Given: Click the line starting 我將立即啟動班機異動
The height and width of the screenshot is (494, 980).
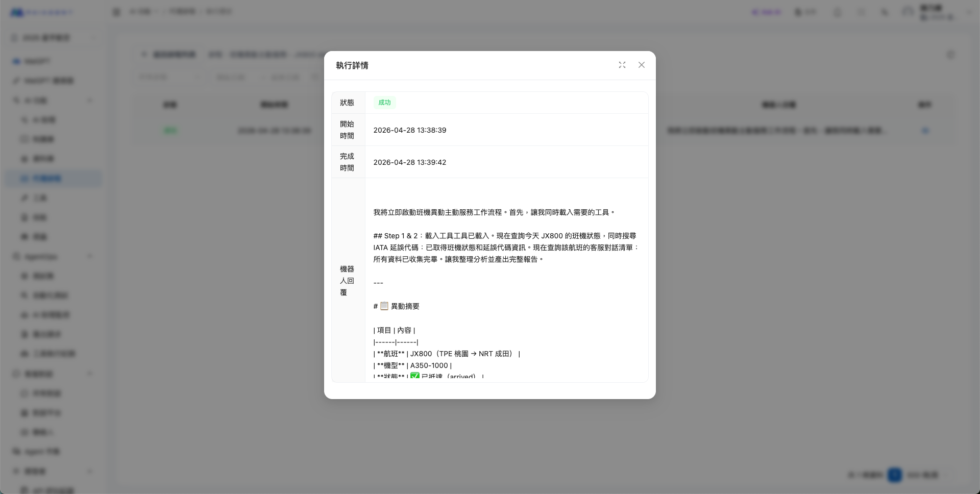Looking at the screenshot, I should coord(495,212).
